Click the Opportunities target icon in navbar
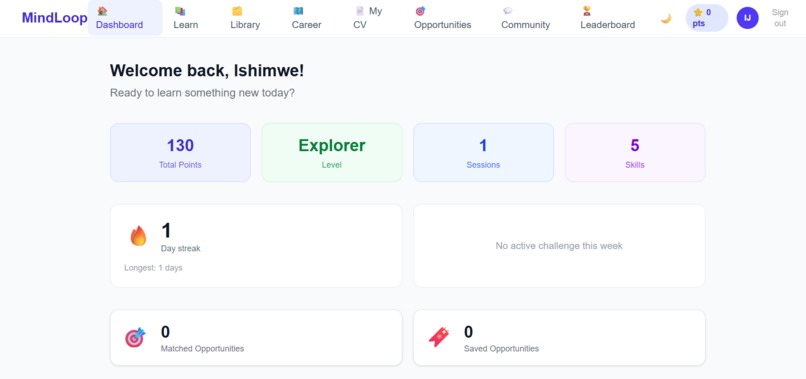The image size is (806, 379). 420,11
